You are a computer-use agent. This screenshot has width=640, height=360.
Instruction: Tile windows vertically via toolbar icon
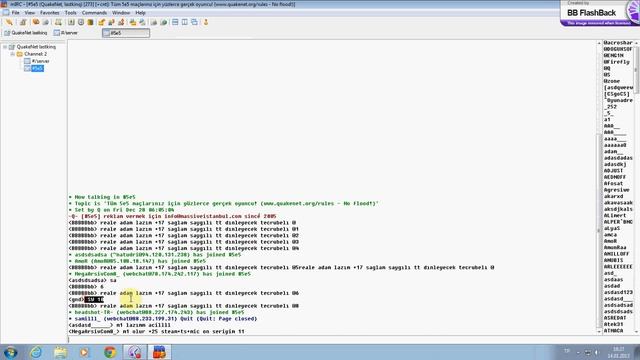click(184, 22)
